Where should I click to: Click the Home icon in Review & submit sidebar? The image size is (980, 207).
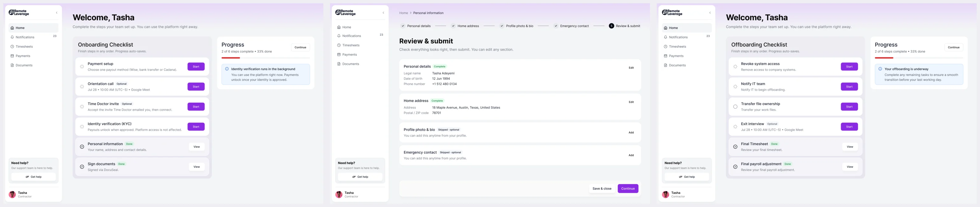[339, 27]
